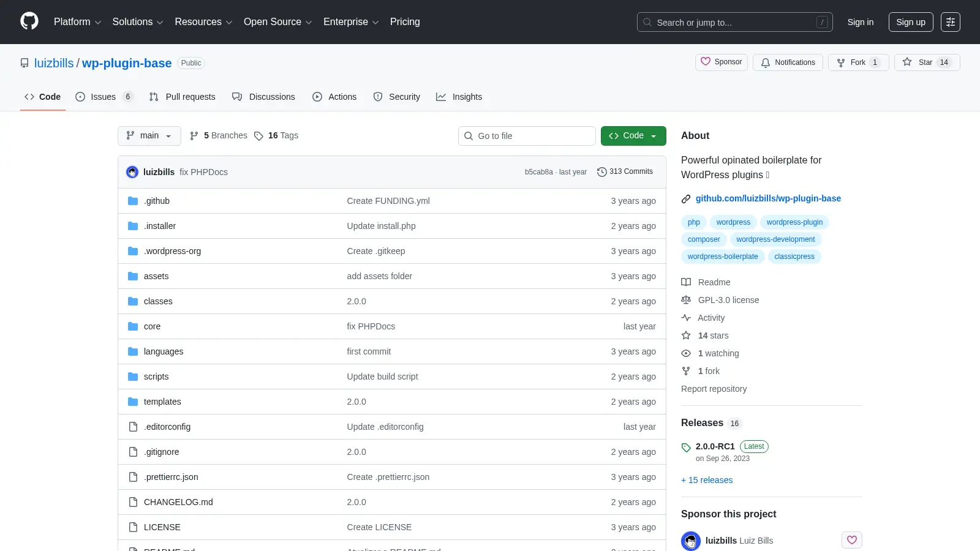
Task: Click the templates folder icon
Action: tap(133, 402)
